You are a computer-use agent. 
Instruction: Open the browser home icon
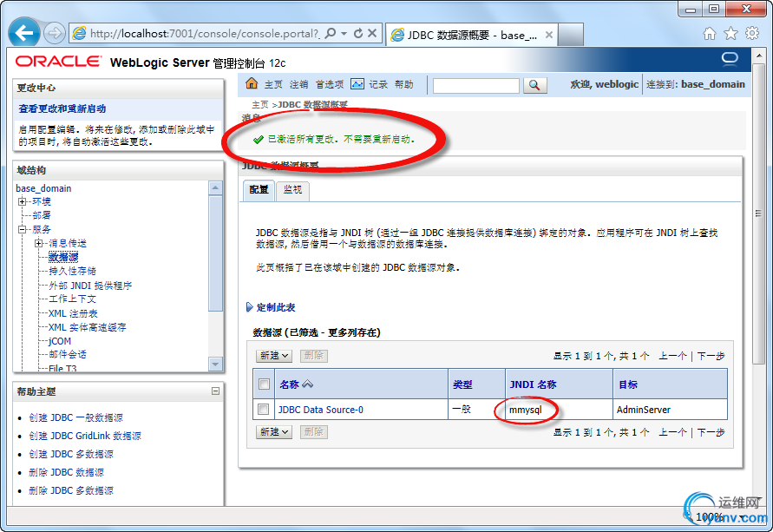710,34
